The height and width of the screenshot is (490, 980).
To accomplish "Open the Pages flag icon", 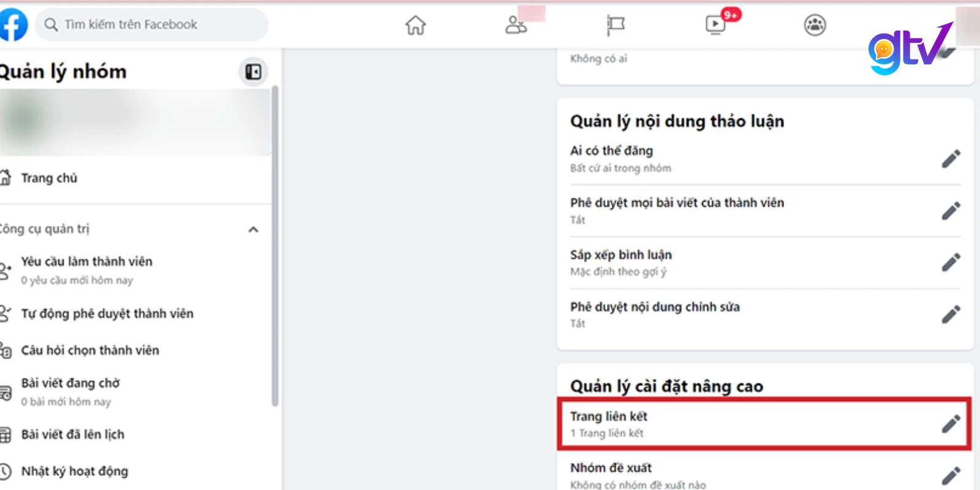I will tap(615, 25).
